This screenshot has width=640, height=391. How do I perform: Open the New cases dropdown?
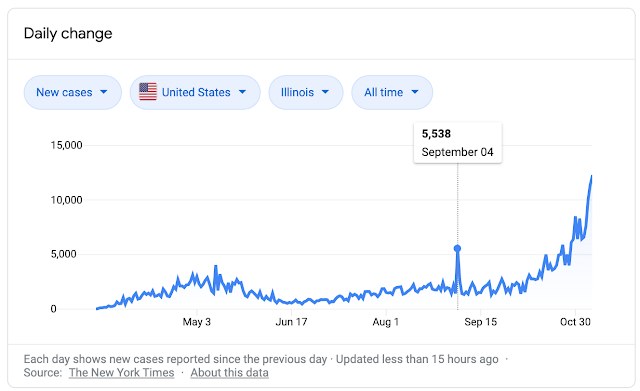click(x=73, y=92)
